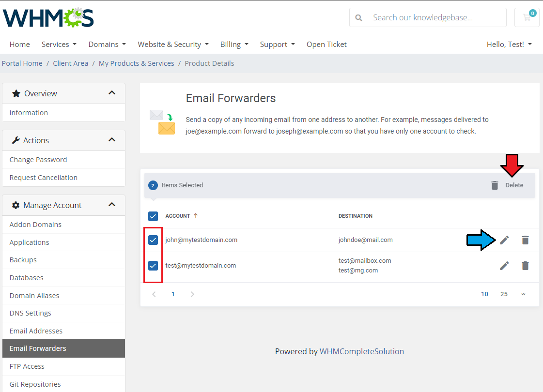Go to previous page arrow
Screen dimensions: 543x392
pos(154,294)
